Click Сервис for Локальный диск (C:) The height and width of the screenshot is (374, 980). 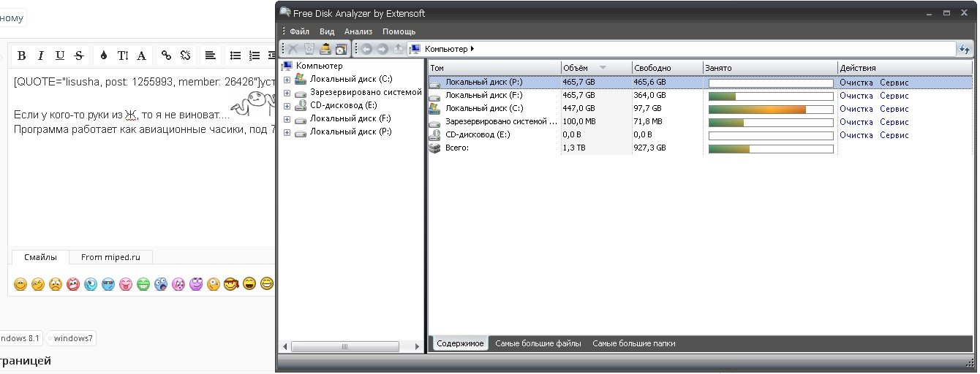pyautogui.click(x=894, y=109)
